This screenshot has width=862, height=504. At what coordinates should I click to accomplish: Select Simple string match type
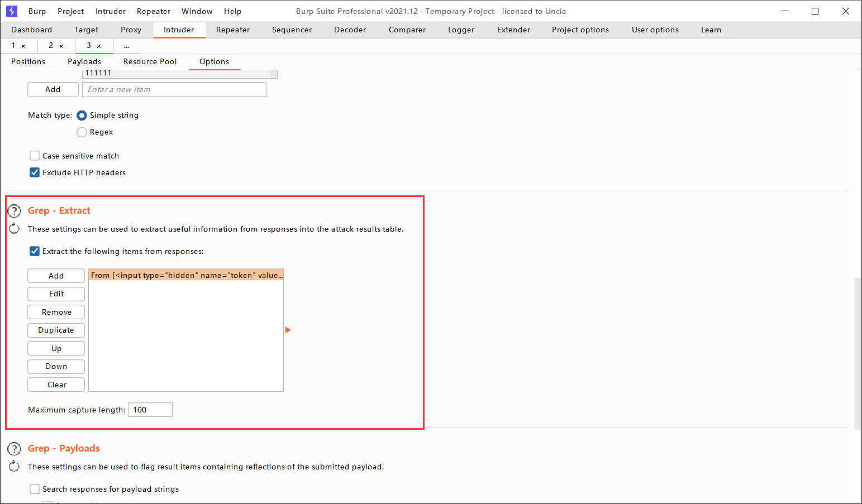tap(82, 116)
